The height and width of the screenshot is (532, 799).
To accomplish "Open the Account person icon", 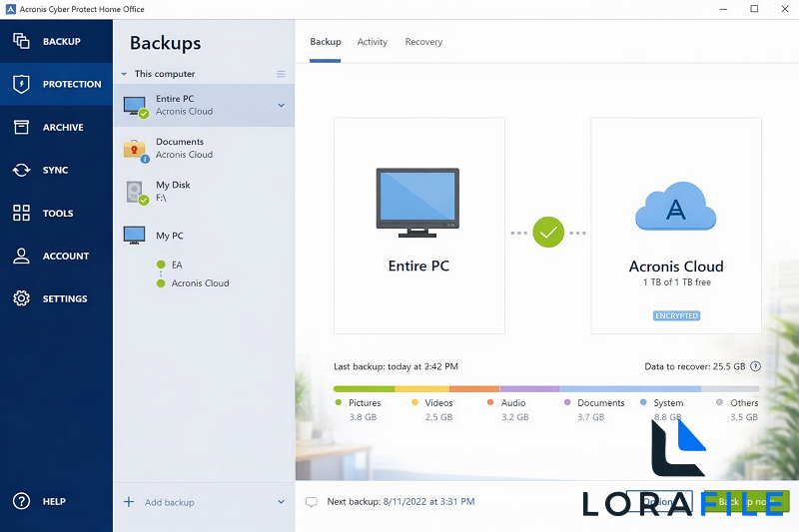I will click(x=21, y=256).
